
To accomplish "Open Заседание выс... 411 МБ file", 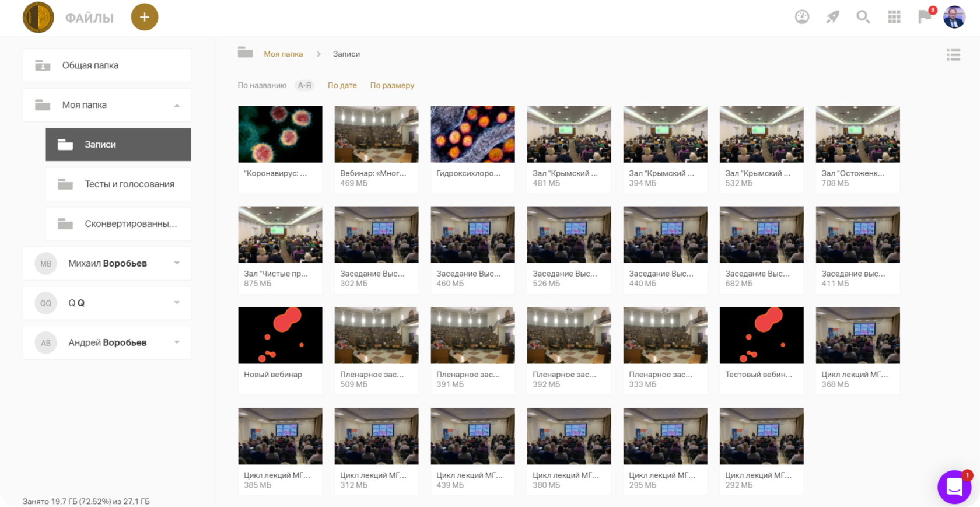I will pos(857,249).
